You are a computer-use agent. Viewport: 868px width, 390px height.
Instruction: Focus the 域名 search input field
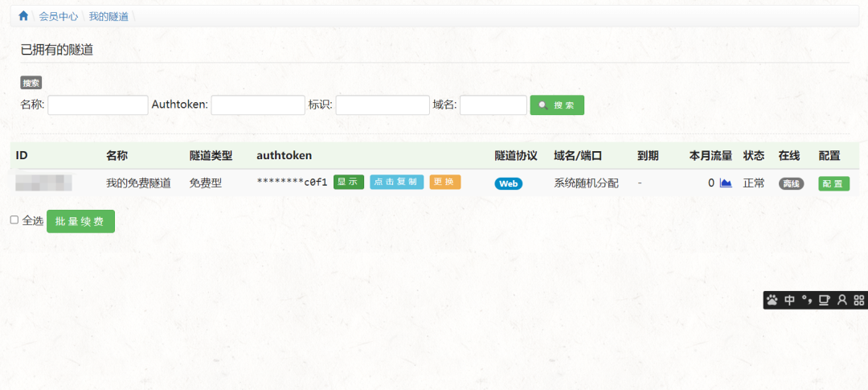click(x=493, y=105)
